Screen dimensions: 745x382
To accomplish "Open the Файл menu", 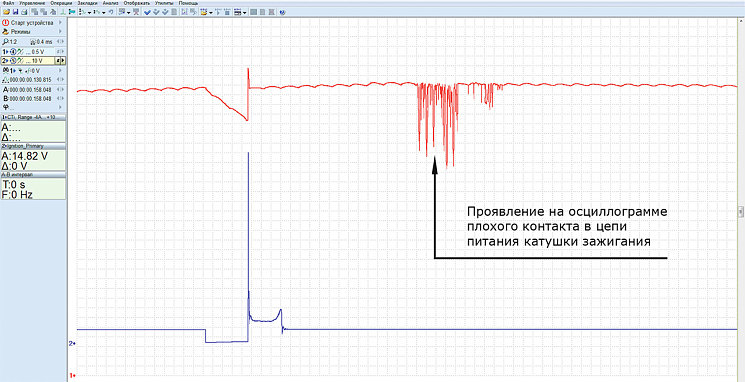I will [8, 3].
